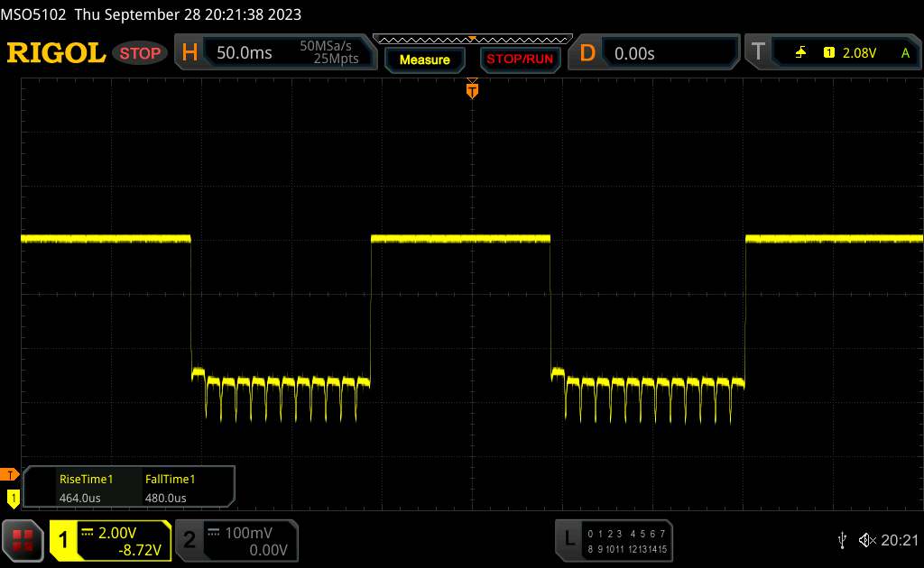Click the rising edge trigger icon
Screen dimensions: 924x568
tap(800, 53)
